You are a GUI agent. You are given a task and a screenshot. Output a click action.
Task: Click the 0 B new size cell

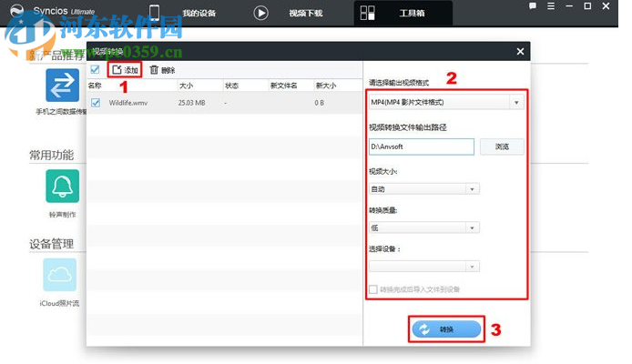[x=320, y=103]
